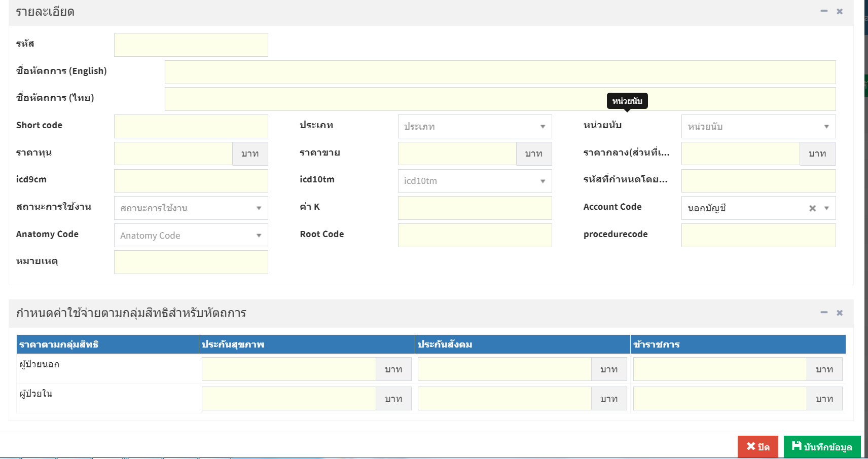Open the หน่วยนับ dropdown

click(758, 127)
